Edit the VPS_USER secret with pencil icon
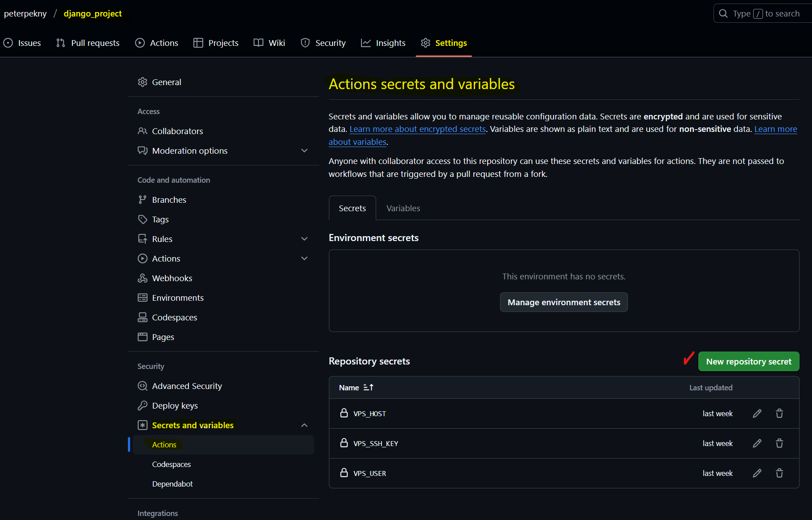812x520 pixels. 757,473
